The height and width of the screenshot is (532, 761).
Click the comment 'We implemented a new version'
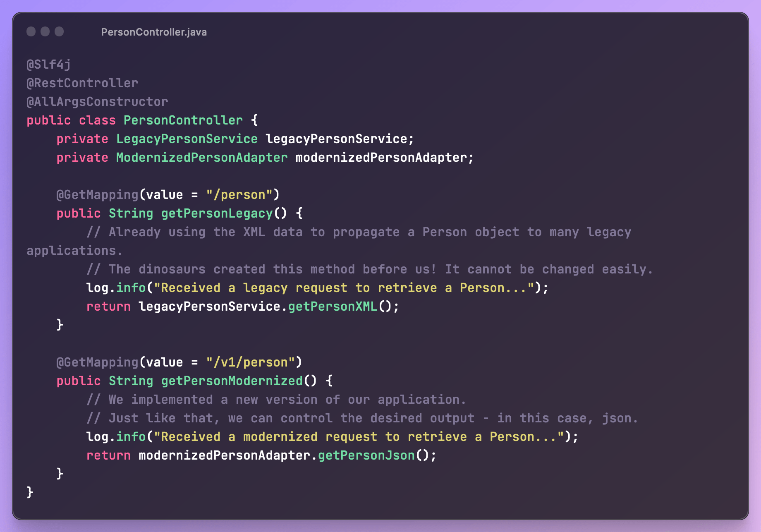[x=276, y=400]
